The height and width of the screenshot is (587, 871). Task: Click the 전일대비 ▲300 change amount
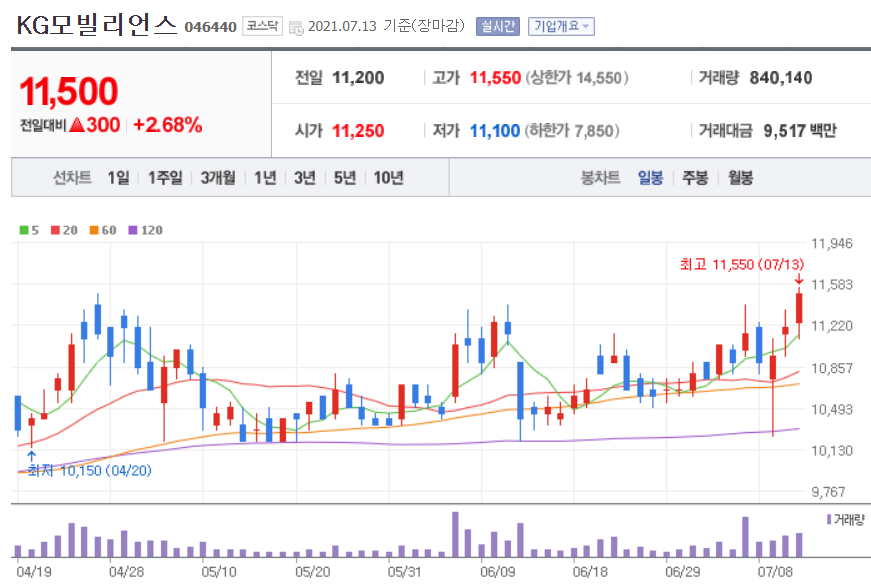(70, 125)
